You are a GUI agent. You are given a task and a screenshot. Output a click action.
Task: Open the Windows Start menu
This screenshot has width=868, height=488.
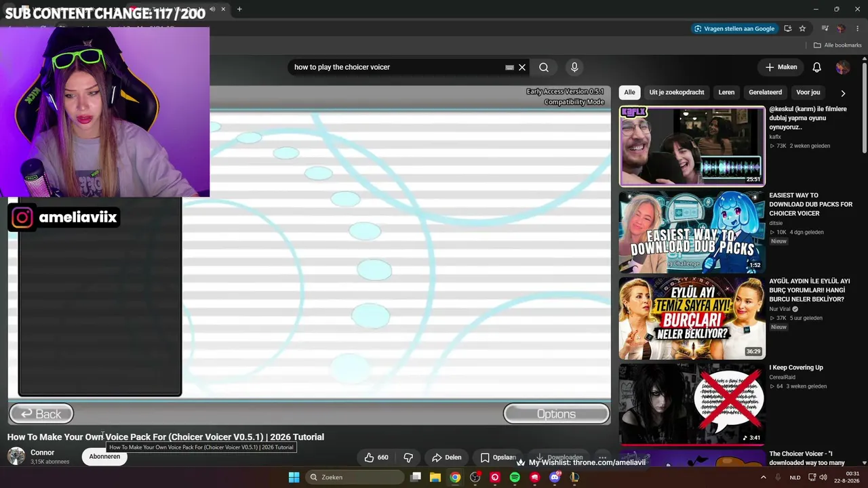[x=294, y=477]
